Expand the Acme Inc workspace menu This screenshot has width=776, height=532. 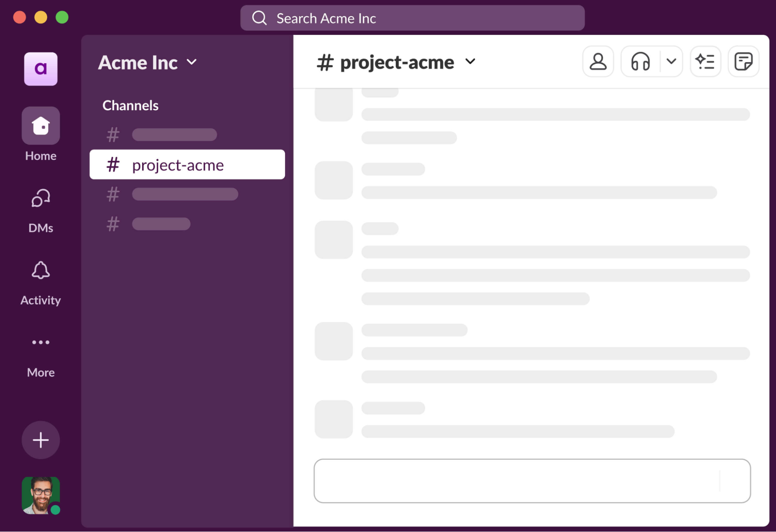(x=147, y=61)
